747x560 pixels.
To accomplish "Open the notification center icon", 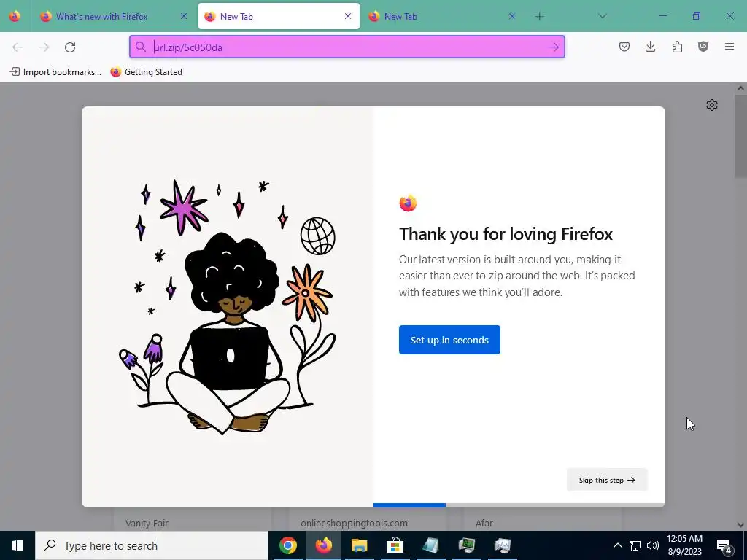I will [724, 545].
